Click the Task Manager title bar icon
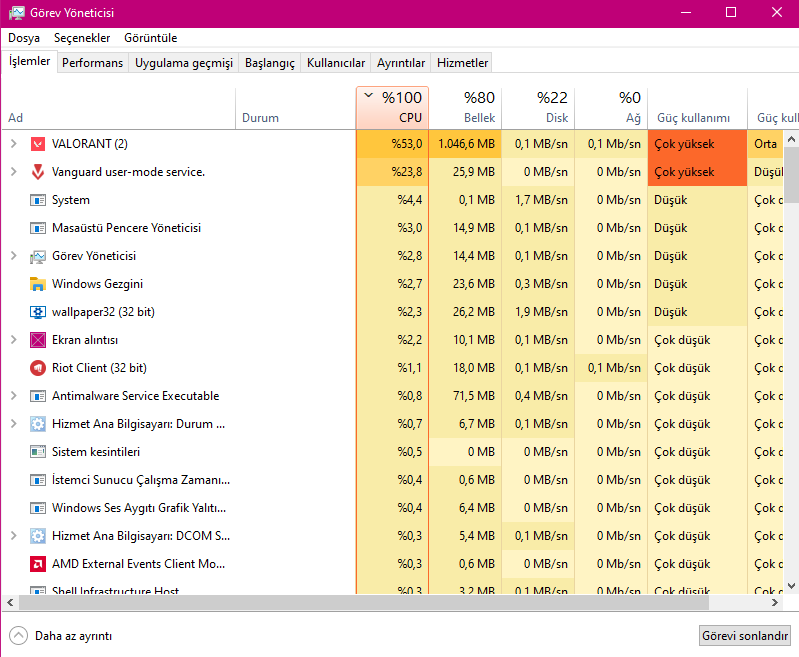The width and height of the screenshot is (799, 657). 16,13
